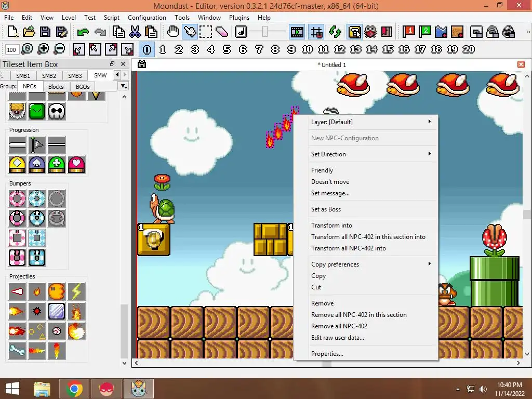Open the Windows Start button
The height and width of the screenshot is (399, 532).
point(12,389)
